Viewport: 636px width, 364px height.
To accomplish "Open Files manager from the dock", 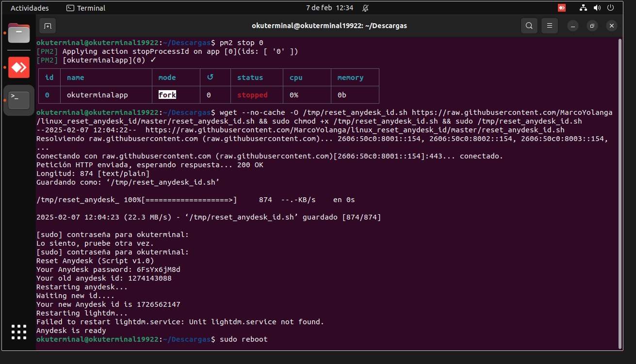I will tap(19, 33).
